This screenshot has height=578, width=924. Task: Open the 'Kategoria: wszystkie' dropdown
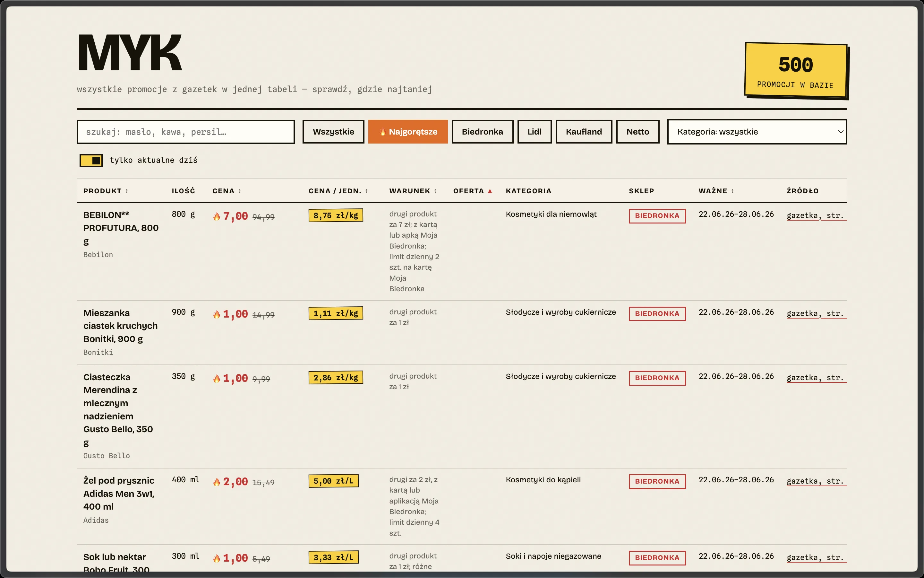click(757, 132)
